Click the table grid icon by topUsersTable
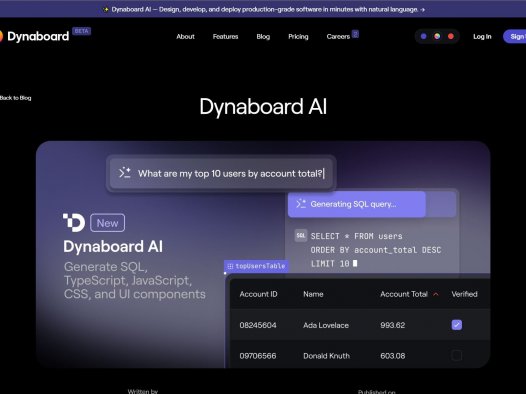 click(x=230, y=266)
